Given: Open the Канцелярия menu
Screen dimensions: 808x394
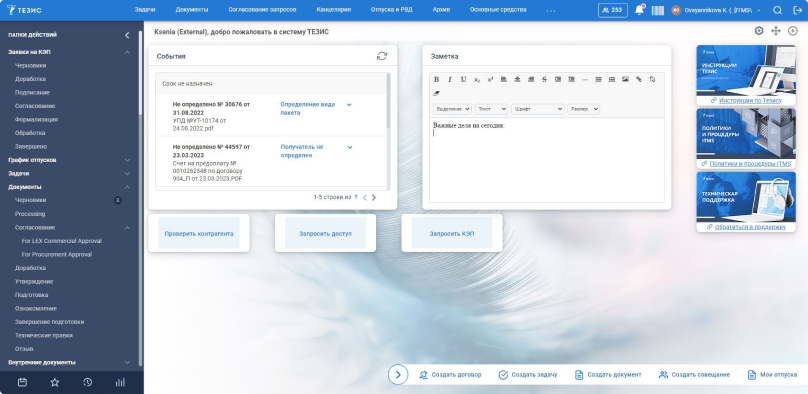Looking at the screenshot, I should (333, 10).
